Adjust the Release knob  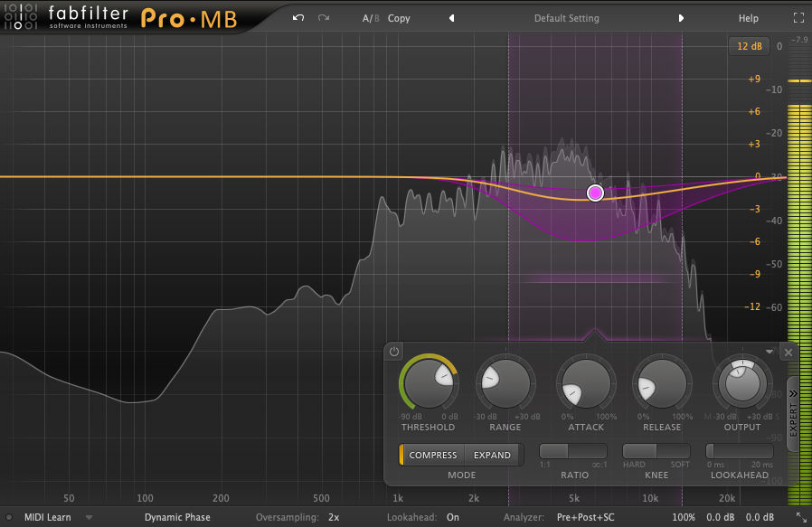(661, 384)
